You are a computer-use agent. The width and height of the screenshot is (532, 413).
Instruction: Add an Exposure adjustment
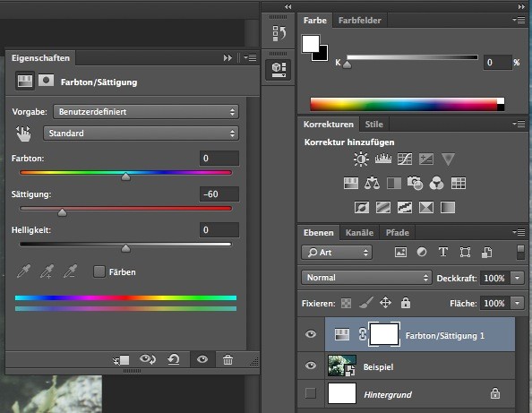pos(426,159)
